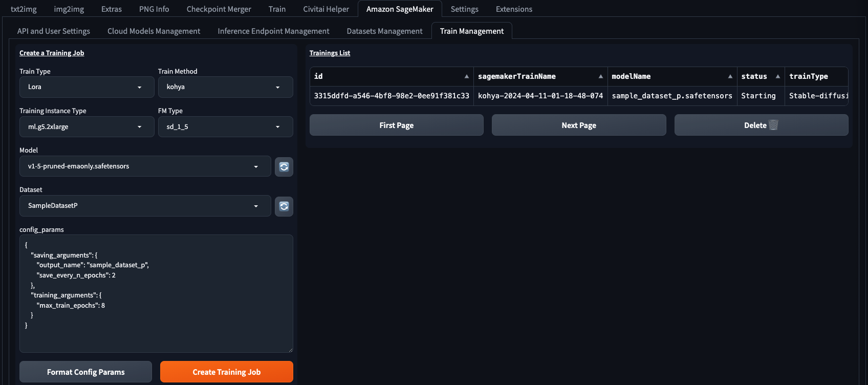Open the Train tab

pos(277,9)
